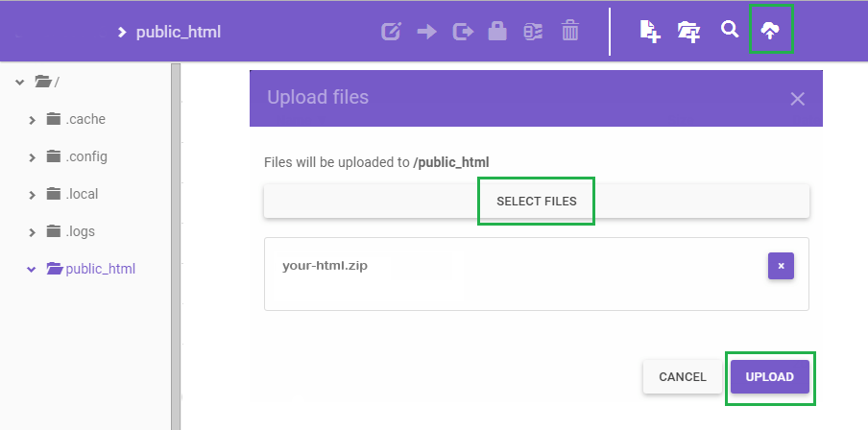Click the SELECT FILES button
Image resolution: width=868 pixels, height=430 pixels.
point(537,202)
